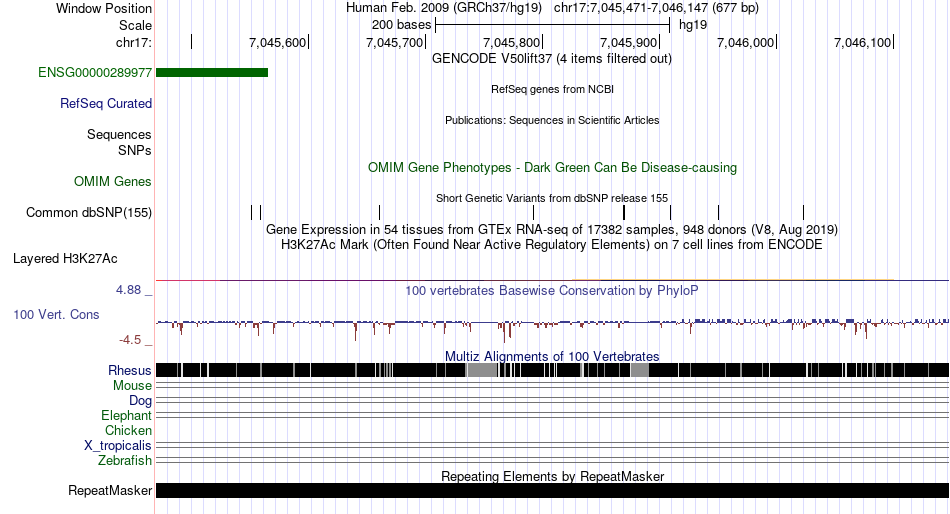Click the -4.5 PhyloP lower value
This screenshot has width=950, height=514.
click(130, 340)
